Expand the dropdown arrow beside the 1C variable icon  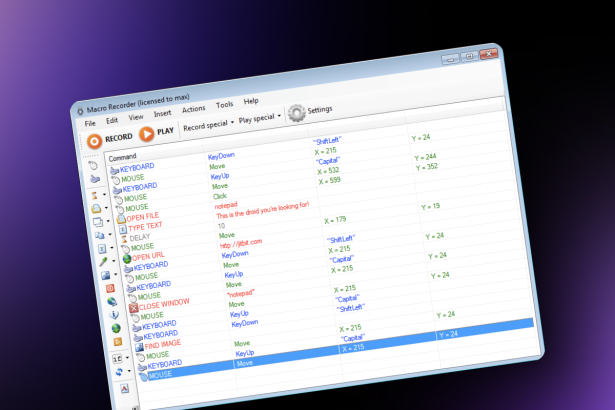click(127, 357)
